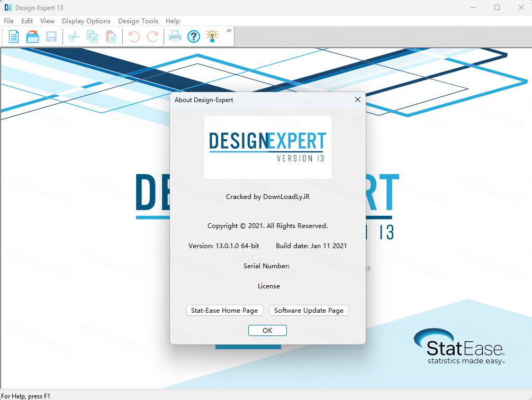
Task: Open the Help menu
Action: (173, 21)
